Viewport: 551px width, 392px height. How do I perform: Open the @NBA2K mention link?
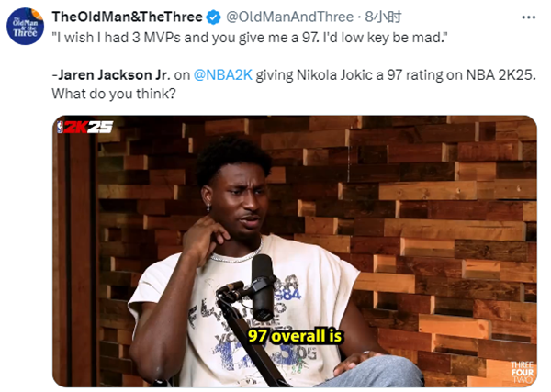click(223, 74)
